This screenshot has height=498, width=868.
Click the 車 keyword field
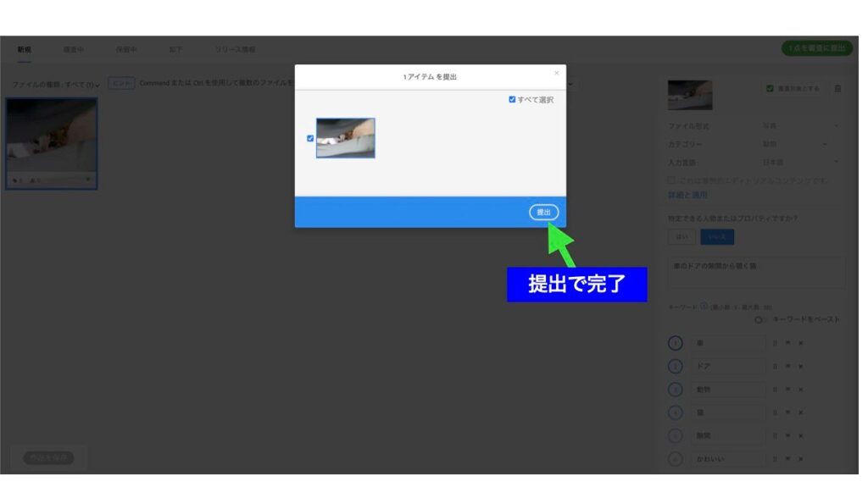(727, 343)
